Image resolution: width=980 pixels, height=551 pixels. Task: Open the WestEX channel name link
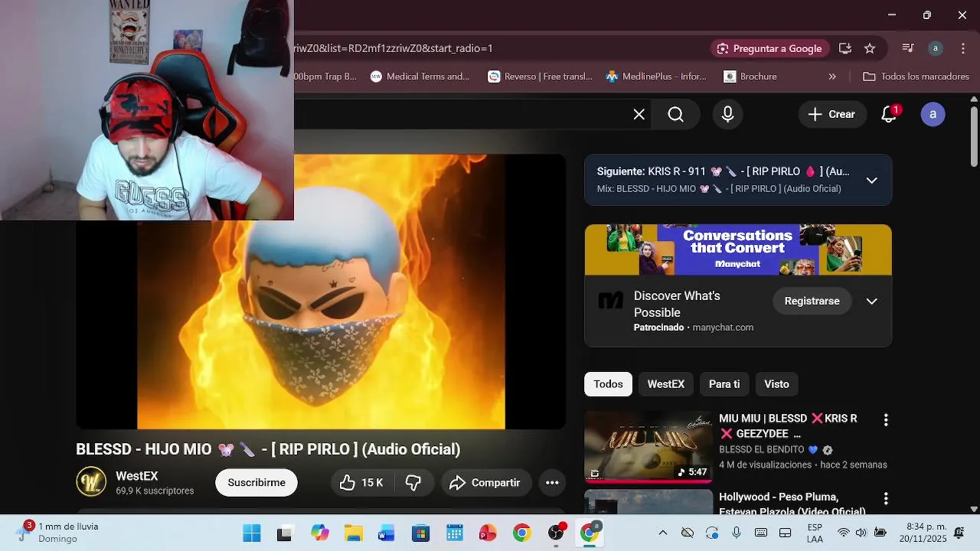click(137, 476)
